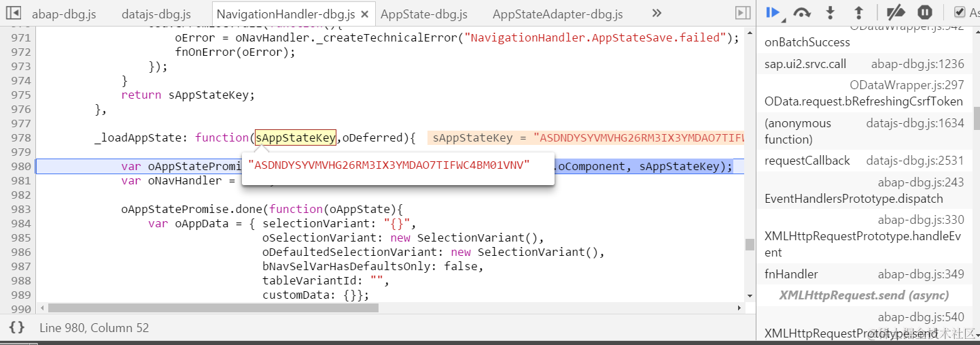Step into next function call
Screen dimensions: 980x345
point(830,12)
